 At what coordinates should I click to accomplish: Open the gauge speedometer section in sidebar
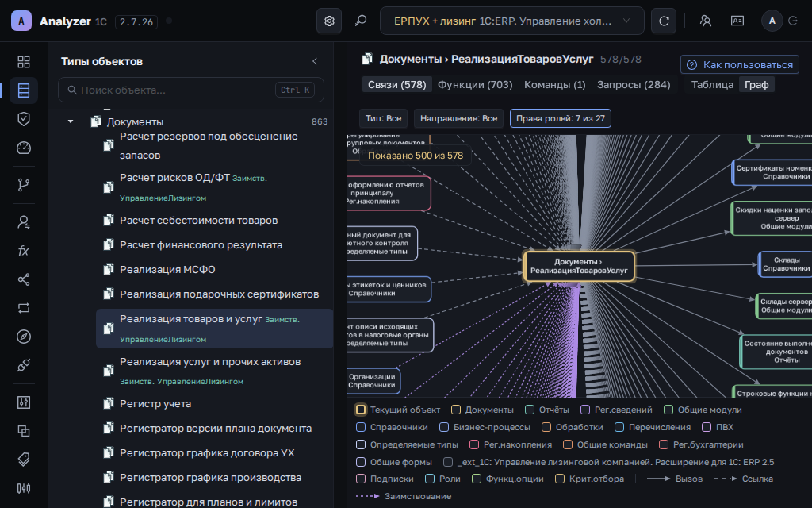click(24, 148)
